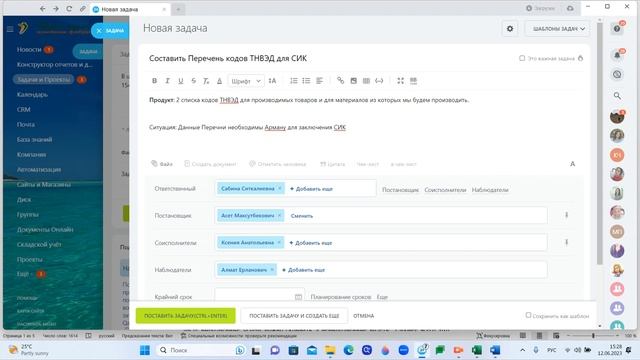
Task: Open Почта in the left menu
Action: (26, 124)
